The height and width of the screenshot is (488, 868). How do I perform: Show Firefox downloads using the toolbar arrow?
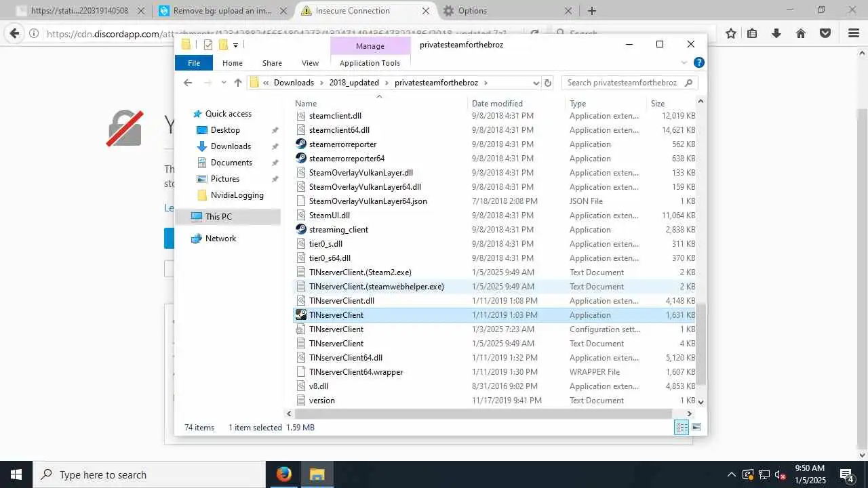[x=776, y=33]
